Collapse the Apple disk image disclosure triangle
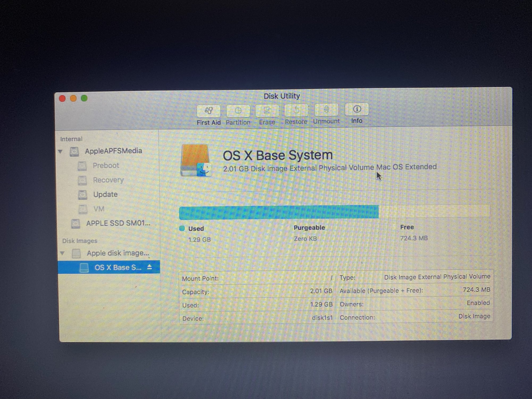 [62, 253]
